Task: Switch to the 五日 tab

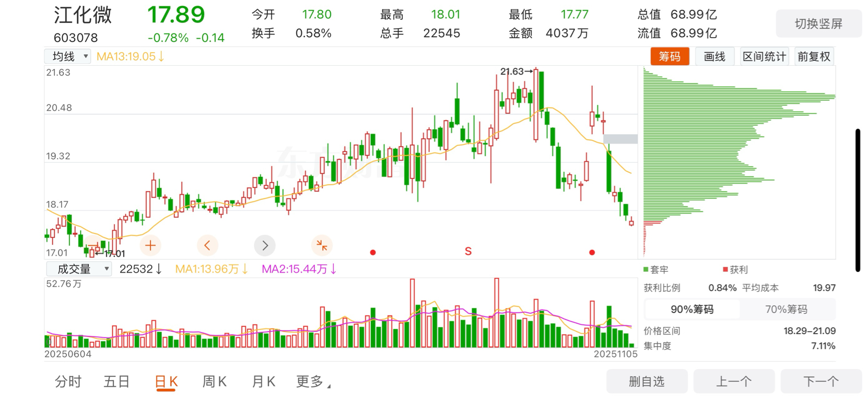Action: click(116, 382)
